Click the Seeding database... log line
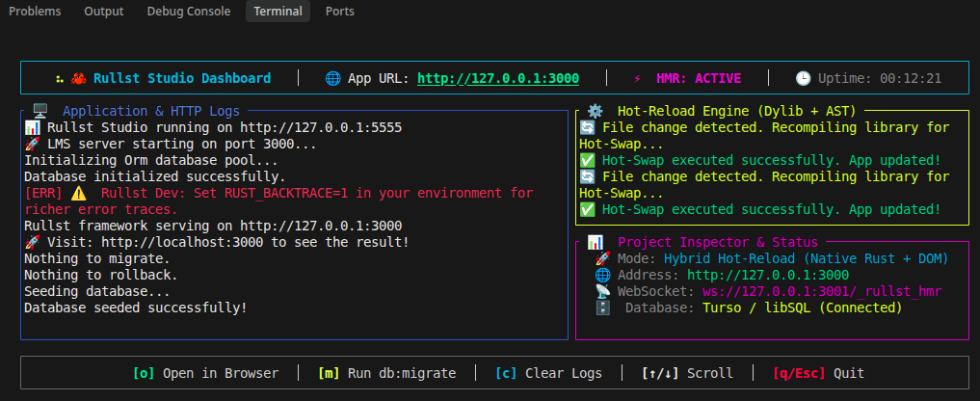This screenshot has width=980, height=401. (97, 290)
